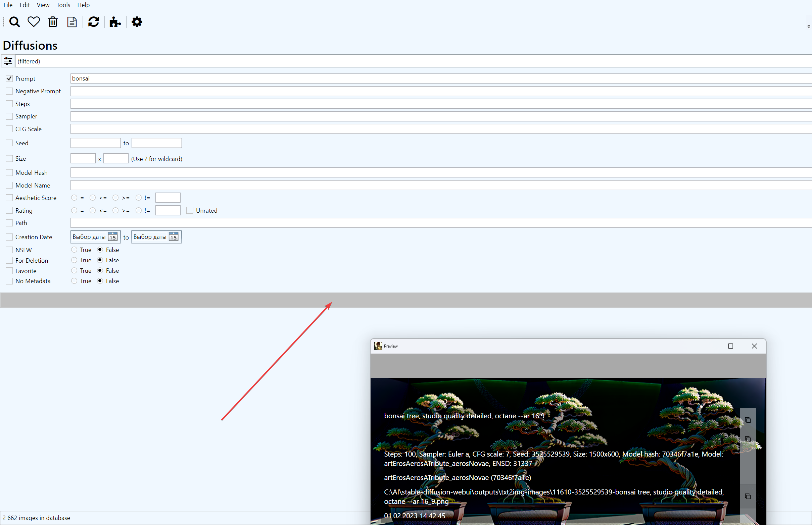Open favorites via the heart toolbar icon

(33, 21)
